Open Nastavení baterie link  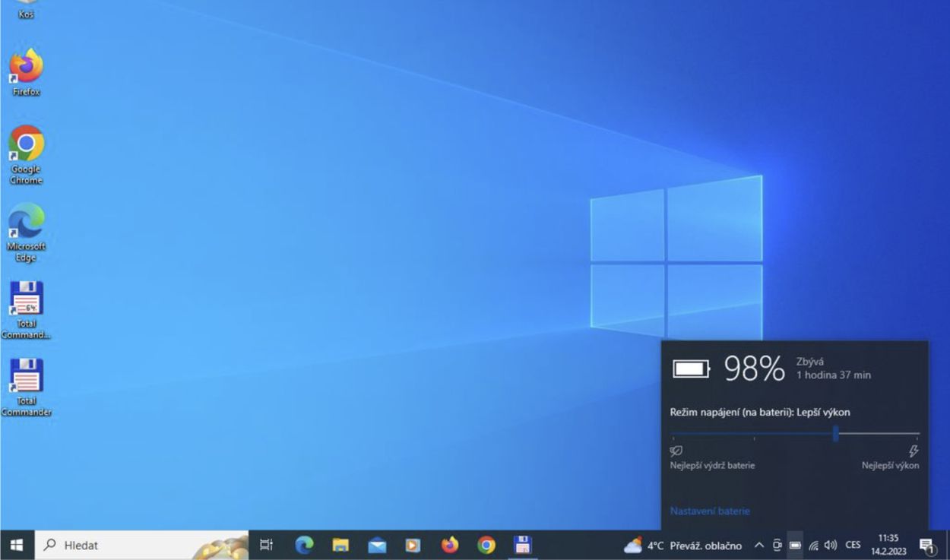pyautogui.click(x=710, y=511)
